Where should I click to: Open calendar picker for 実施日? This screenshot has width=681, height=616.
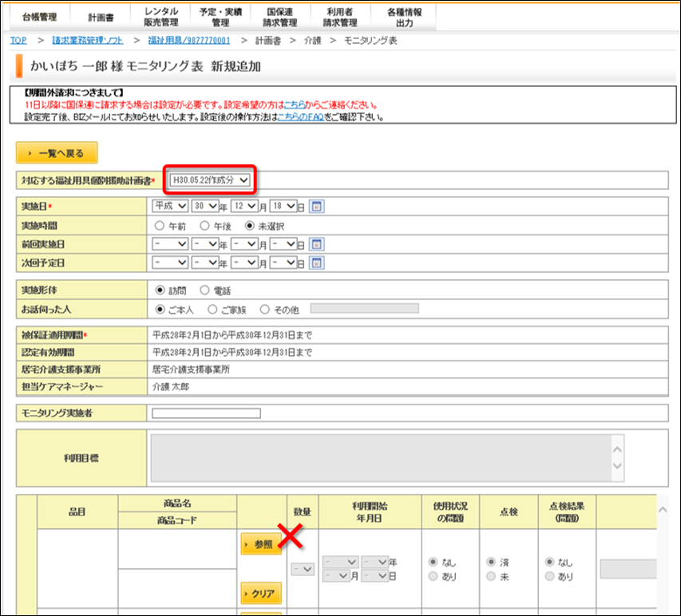pyautogui.click(x=317, y=206)
